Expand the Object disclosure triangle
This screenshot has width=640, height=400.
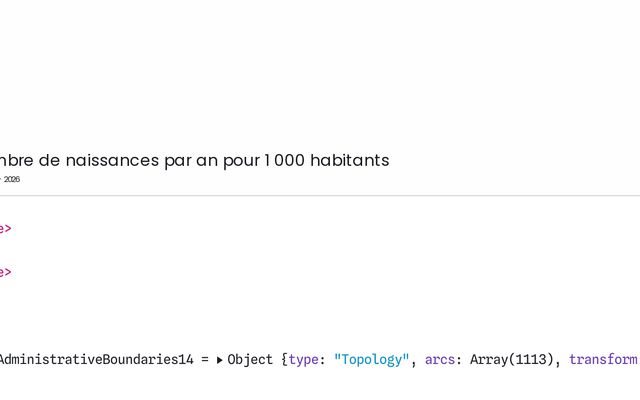click(219, 360)
